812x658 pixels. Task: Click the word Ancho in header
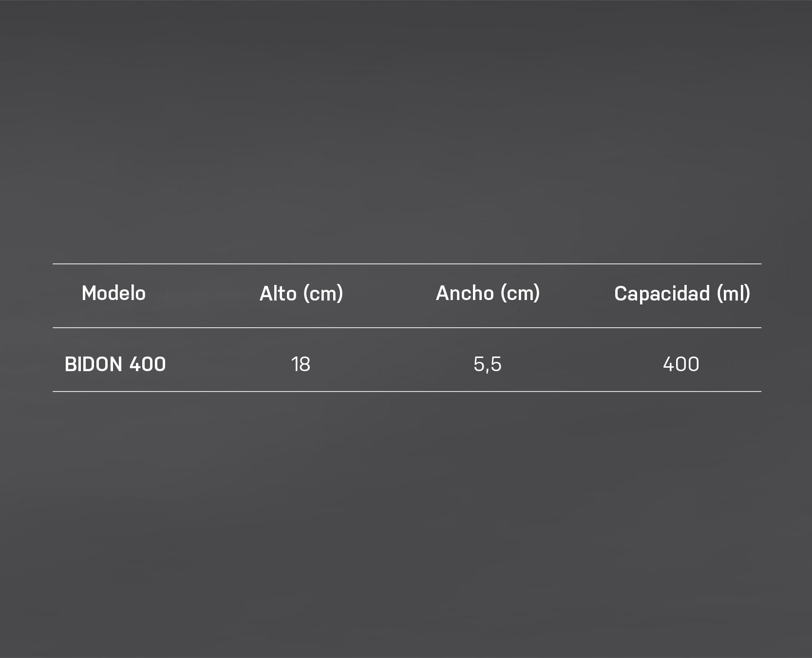(x=465, y=293)
